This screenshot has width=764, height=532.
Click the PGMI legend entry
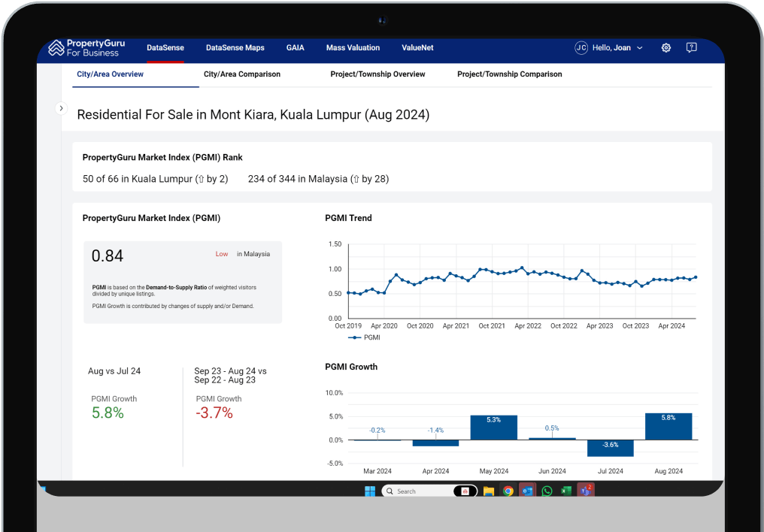pos(364,337)
